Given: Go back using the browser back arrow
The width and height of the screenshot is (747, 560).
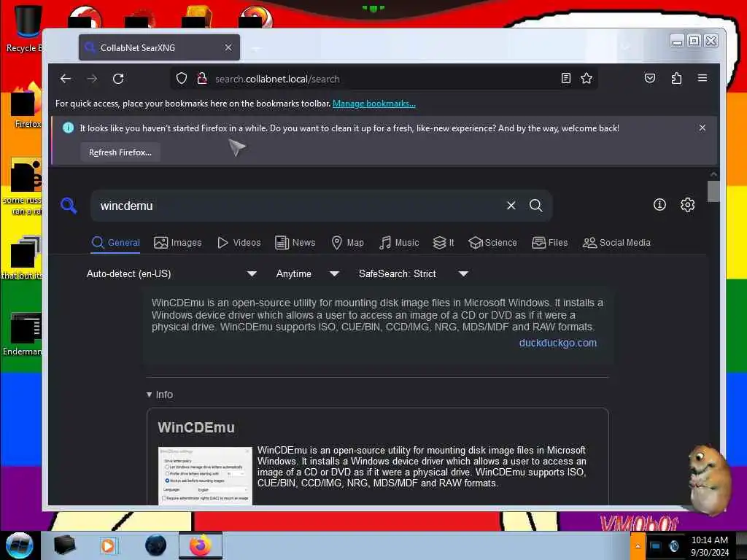Looking at the screenshot, I should [65, 79].
